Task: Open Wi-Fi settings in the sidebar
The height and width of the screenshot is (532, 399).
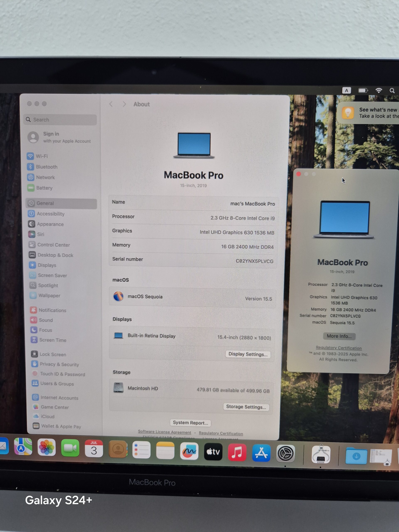Action: [x=41, y=156]
